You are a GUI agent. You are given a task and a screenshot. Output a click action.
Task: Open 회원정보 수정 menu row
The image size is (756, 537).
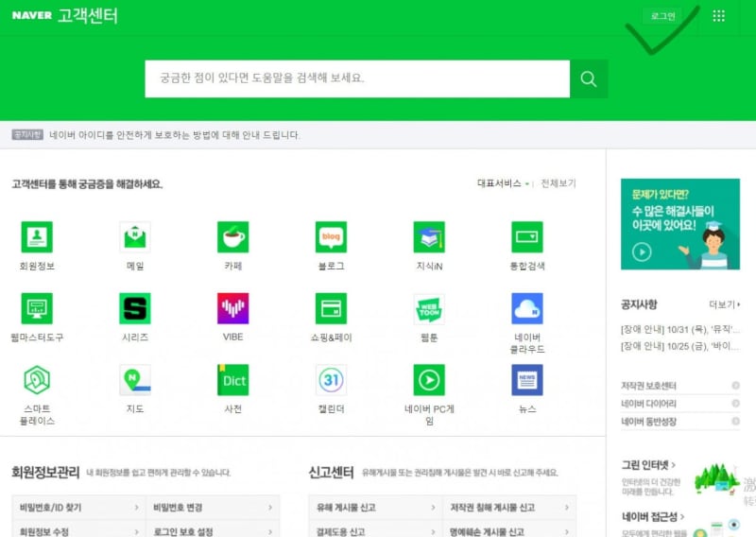[x=78, y=529]
